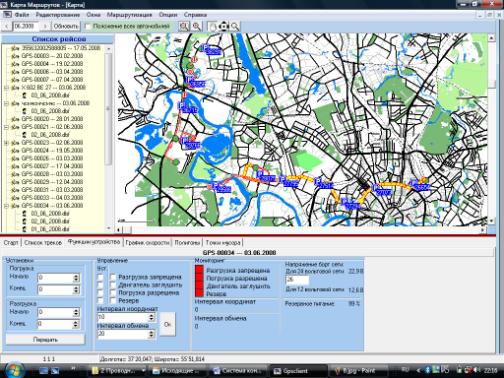
Task: Click the four-arrow move map icon
Action: click(224, 26)
